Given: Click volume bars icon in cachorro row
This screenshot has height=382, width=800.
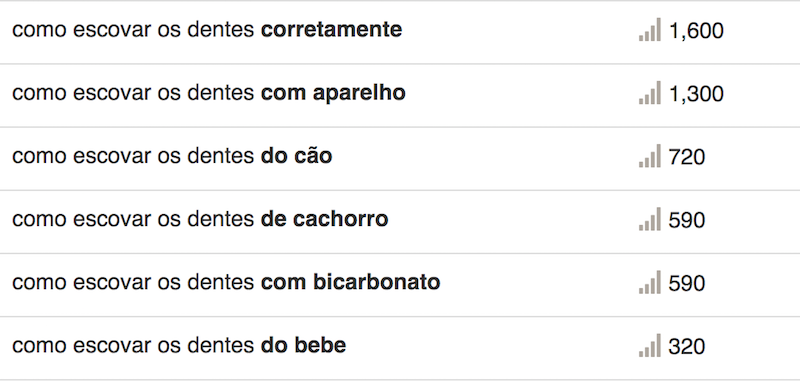Looking at the screenshot, I should pos(649,219).
